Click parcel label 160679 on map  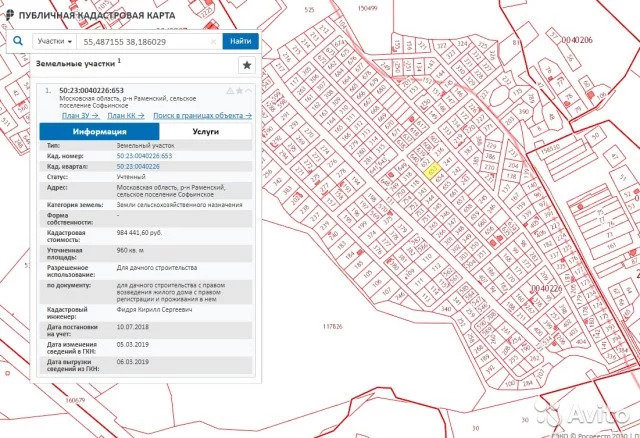(75, 400)
